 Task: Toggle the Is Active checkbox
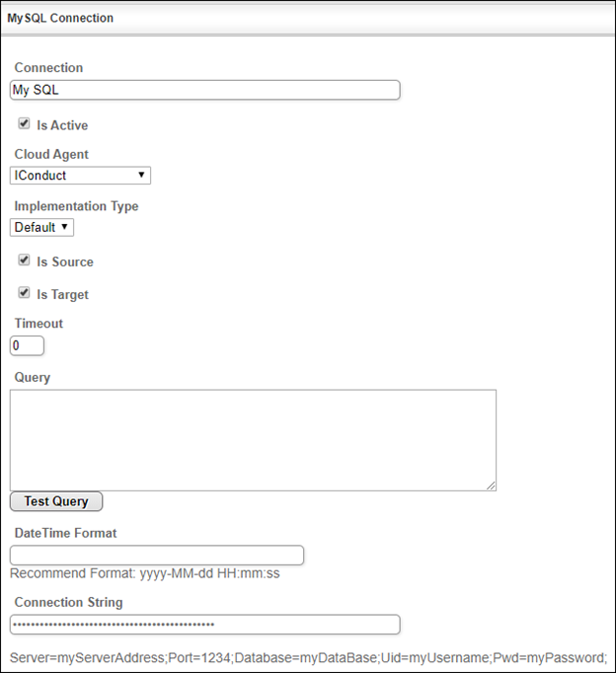coord(24,124)
